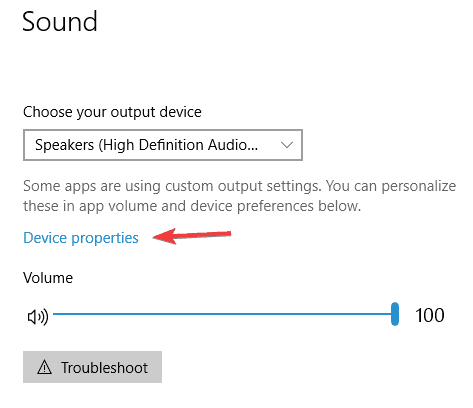473x408 pixels.
Task: Grab the blue volume slider thumb
Action: [395, 314]
